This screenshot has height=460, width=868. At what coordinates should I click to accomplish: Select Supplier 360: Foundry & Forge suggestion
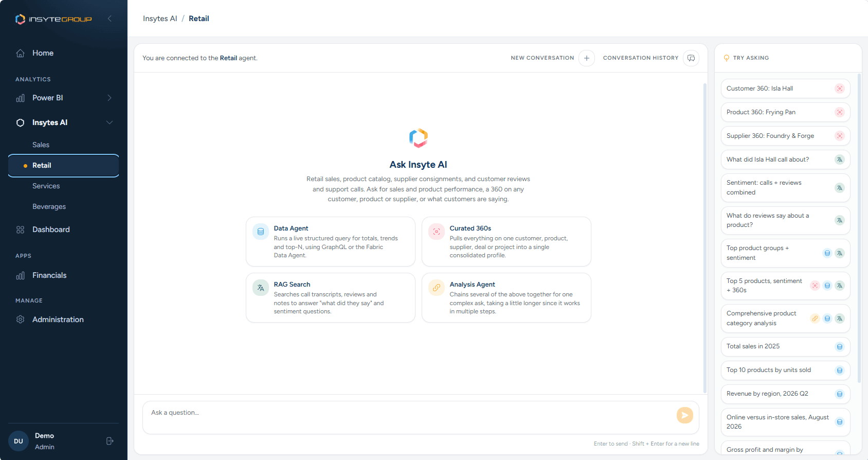(x=786, y=136)
